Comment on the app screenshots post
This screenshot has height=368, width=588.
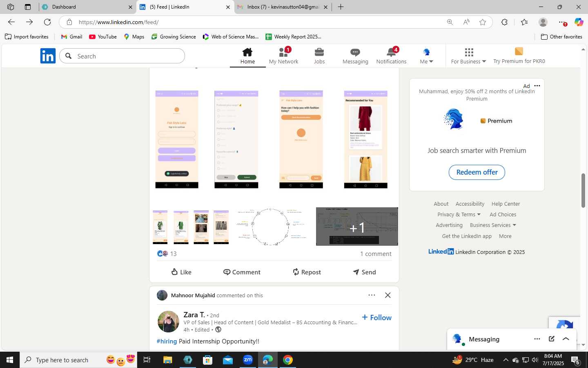242,272
